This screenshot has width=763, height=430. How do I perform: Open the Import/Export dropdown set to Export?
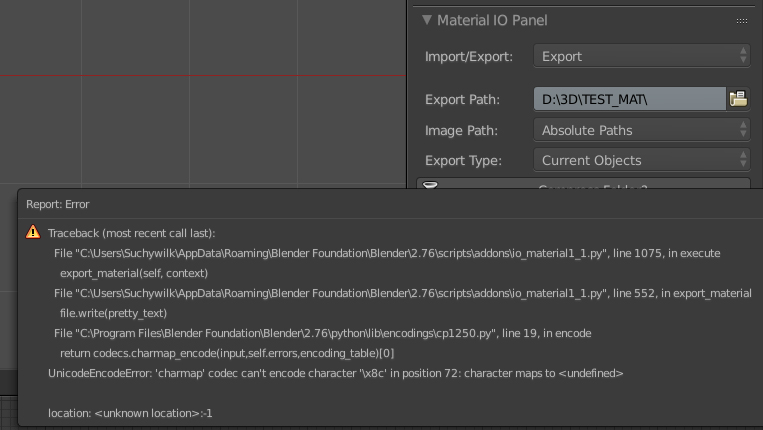click(642, 56)
